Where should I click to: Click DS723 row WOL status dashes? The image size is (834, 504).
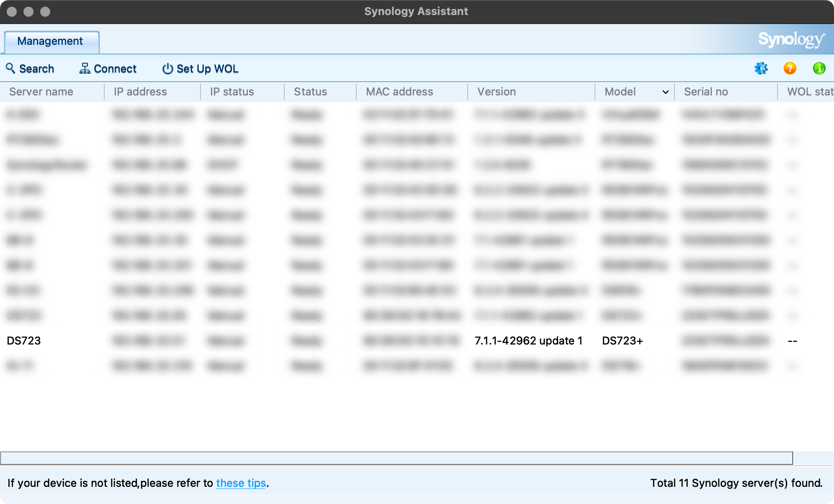coord(793,341)
